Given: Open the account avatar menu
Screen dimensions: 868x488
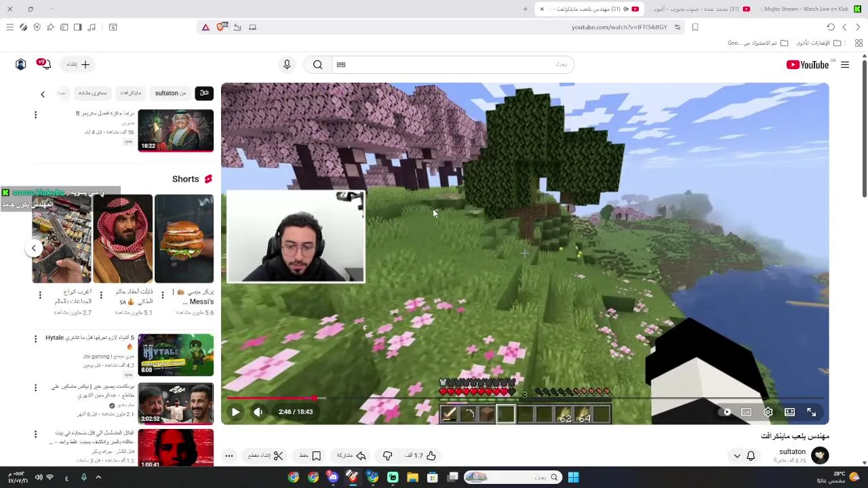Looking at the screenshot, I should pos(20,64).
